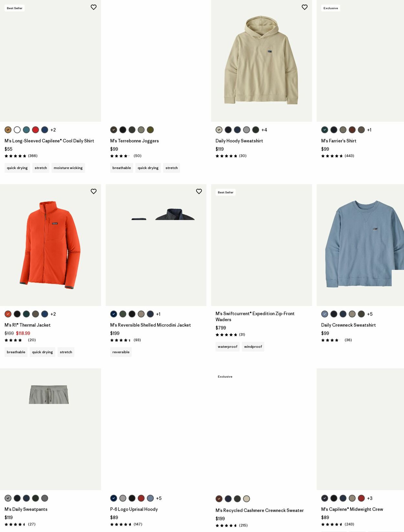404x532 pixels.
Task: Open M's Reversible Shelled Microdini Jacket link
Action: (x=150, y=325)
